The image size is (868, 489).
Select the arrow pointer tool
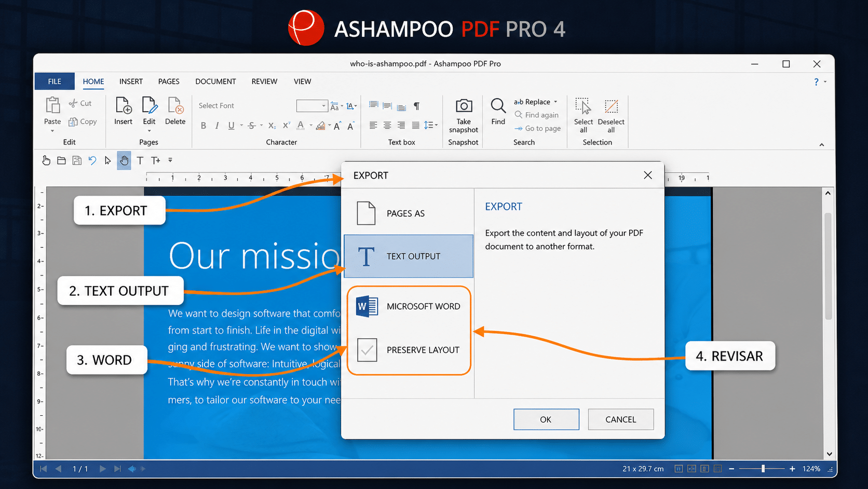tap(107, 161)
